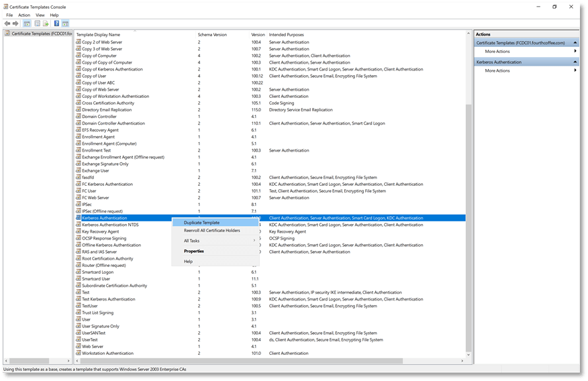Expand More Actions under Certificate Templates
This screenshot has height=381, width=588.
point(497,52)
